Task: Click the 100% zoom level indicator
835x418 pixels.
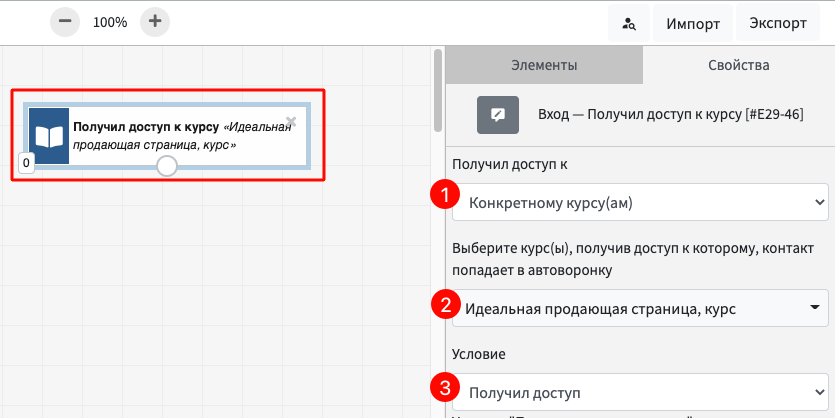Action: (110, 22)
